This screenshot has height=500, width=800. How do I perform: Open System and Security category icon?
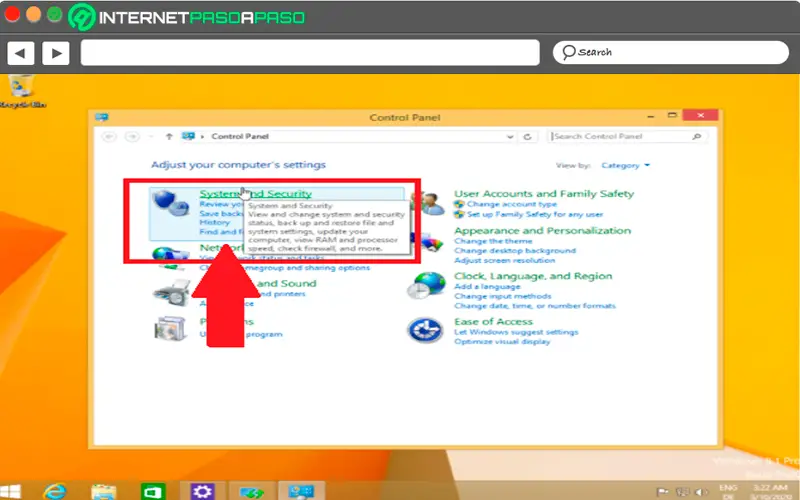coord(171,203)
